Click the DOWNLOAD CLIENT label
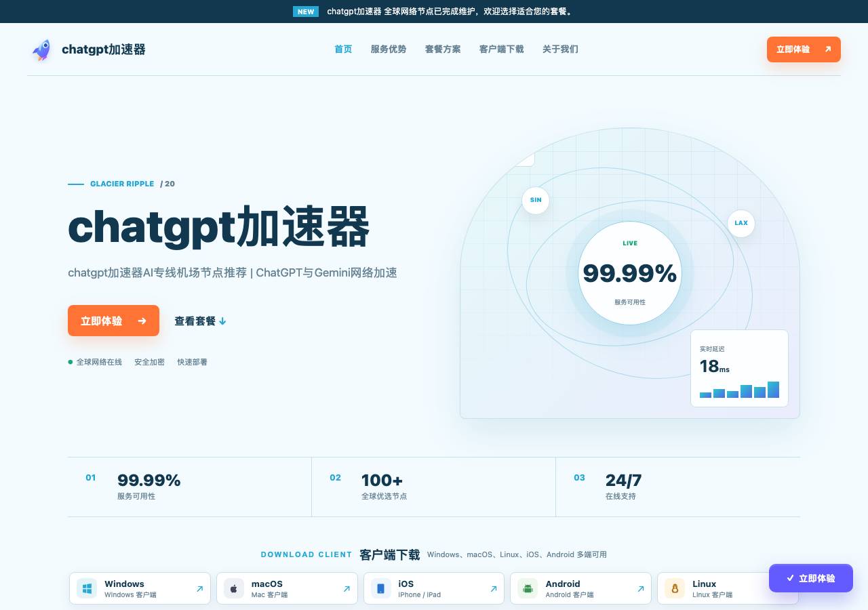 click(x=307, y=554)
